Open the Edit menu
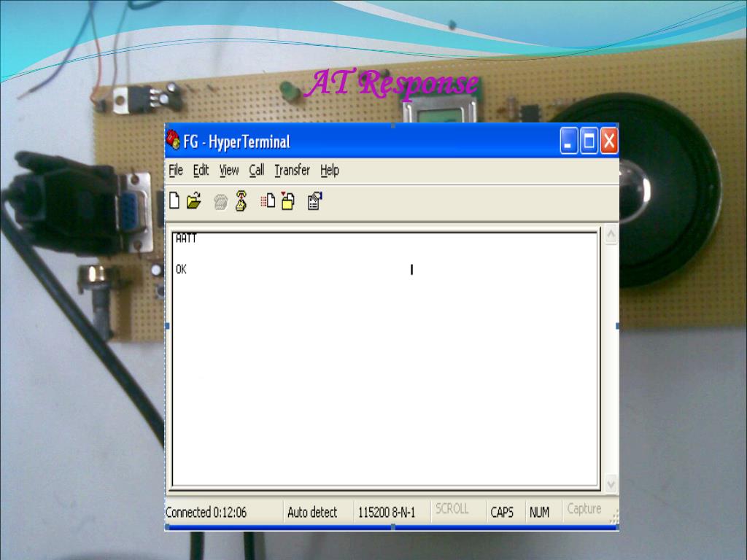Screen dimensions: 747x560 coord(201,170)
